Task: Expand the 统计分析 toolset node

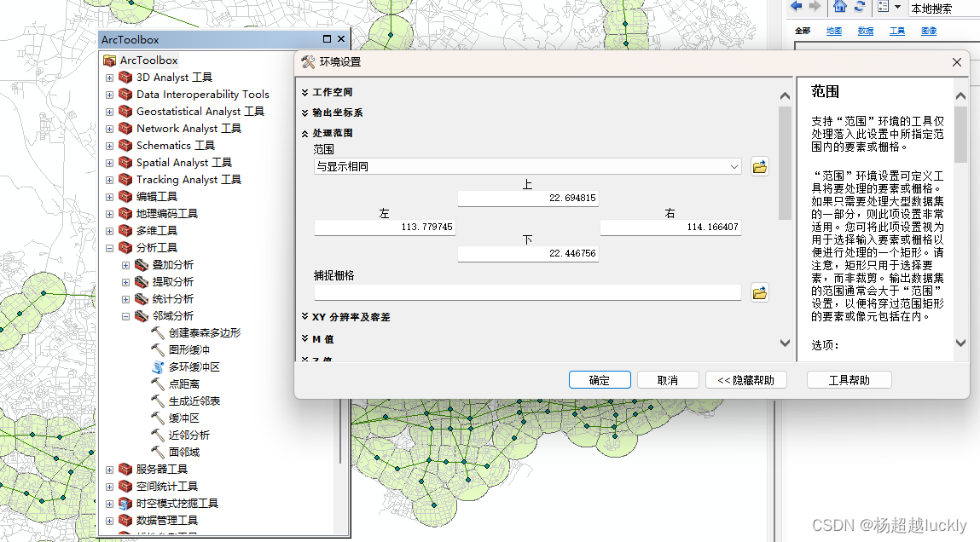Action: coord(125,299)
